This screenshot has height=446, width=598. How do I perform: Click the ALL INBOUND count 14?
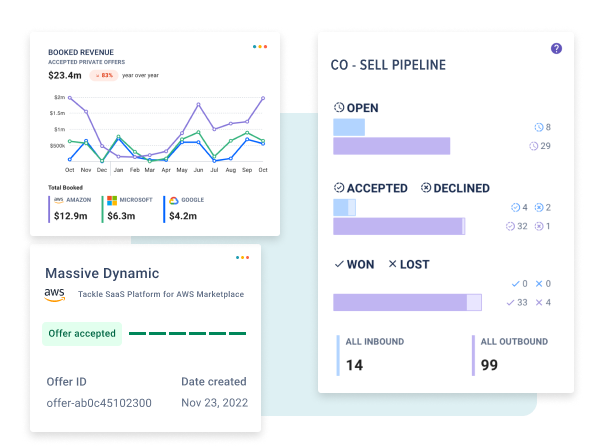click(x=354, y=365)
